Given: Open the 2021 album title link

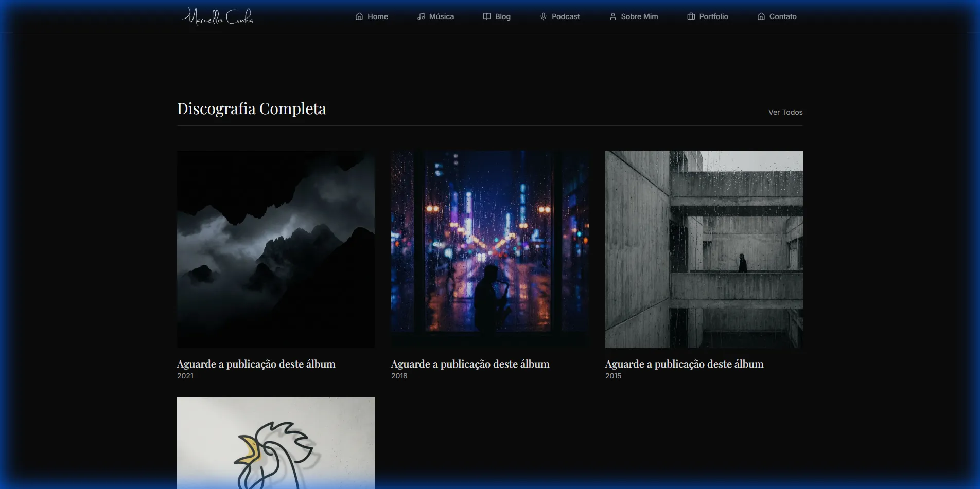Looking at the screenshot, I should tap(256, 364).
